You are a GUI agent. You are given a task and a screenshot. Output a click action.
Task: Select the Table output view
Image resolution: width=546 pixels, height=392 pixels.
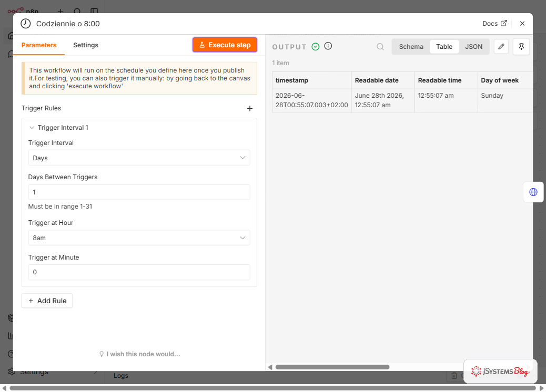(444, 47)
